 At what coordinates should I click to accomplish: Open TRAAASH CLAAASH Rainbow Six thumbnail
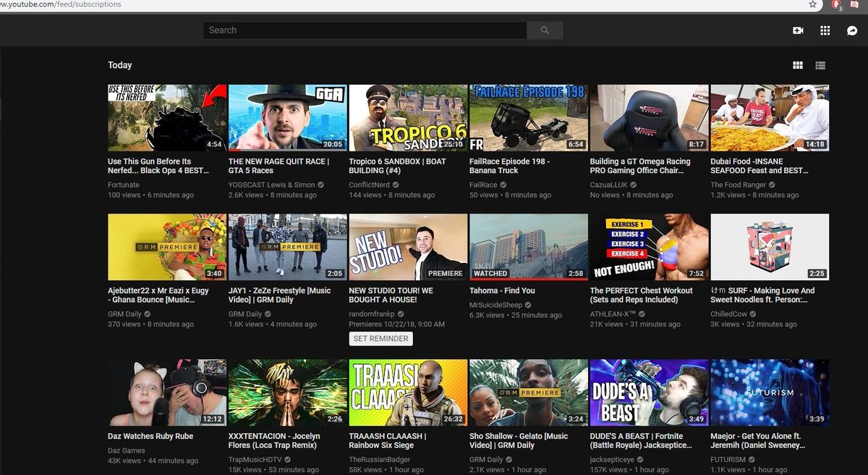[x=408, y=393]
